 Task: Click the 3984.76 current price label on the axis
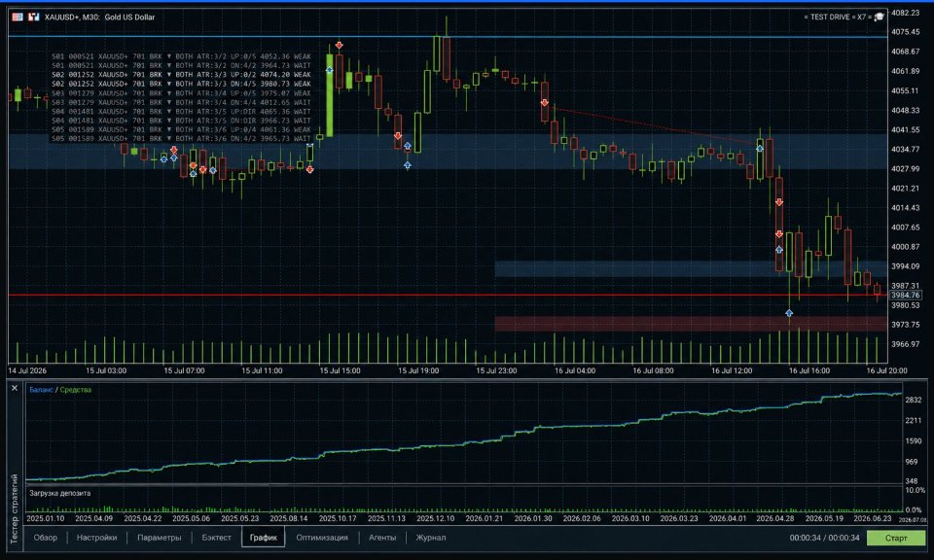[x=906, y=296]
